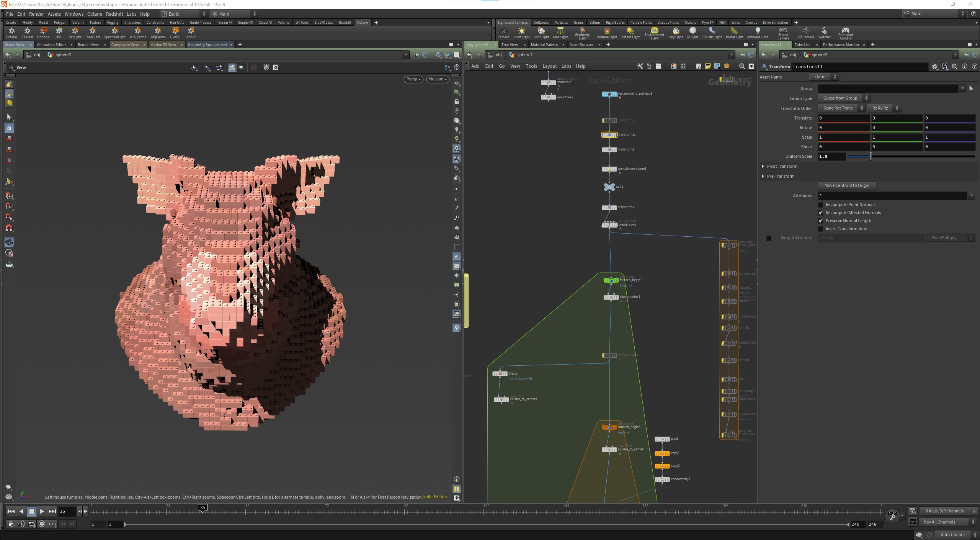Create a Point Light from the shelf
Image resolution: width=980 pixels, height=540 pixels.
pos(521,33)
